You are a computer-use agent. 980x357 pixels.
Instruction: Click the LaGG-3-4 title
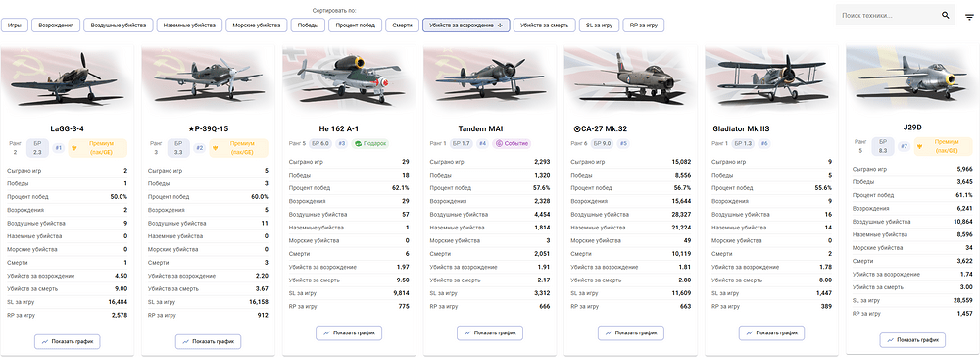coord(67,128)
